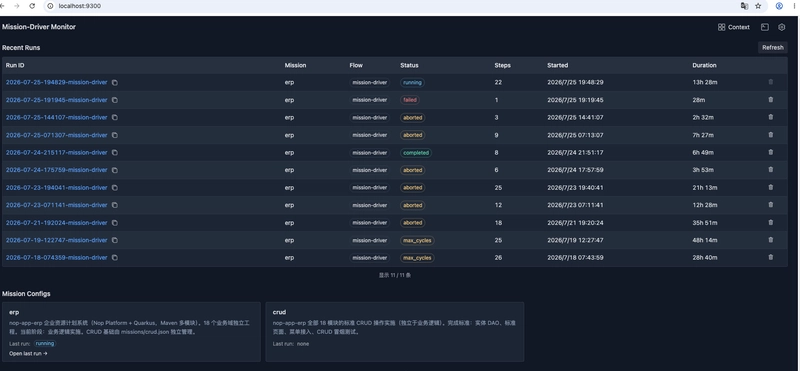Click the 'failed' status badge
The image size is (800, 371).
point(410,100)
